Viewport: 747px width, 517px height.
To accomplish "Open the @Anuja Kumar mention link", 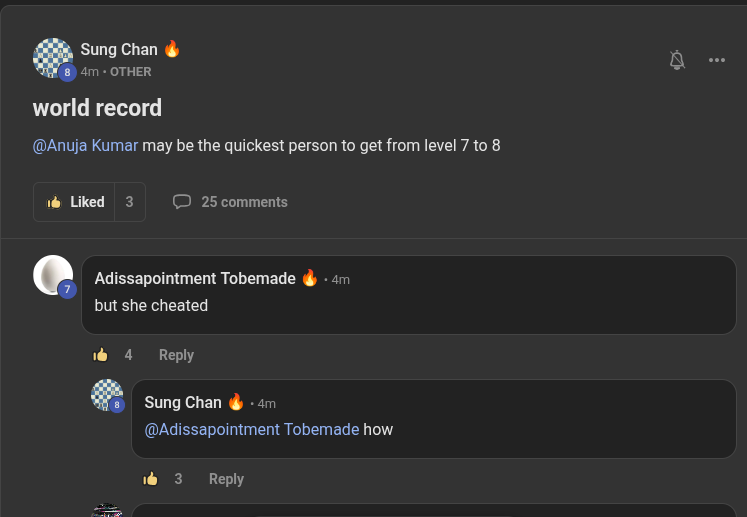I will [85, 146].
